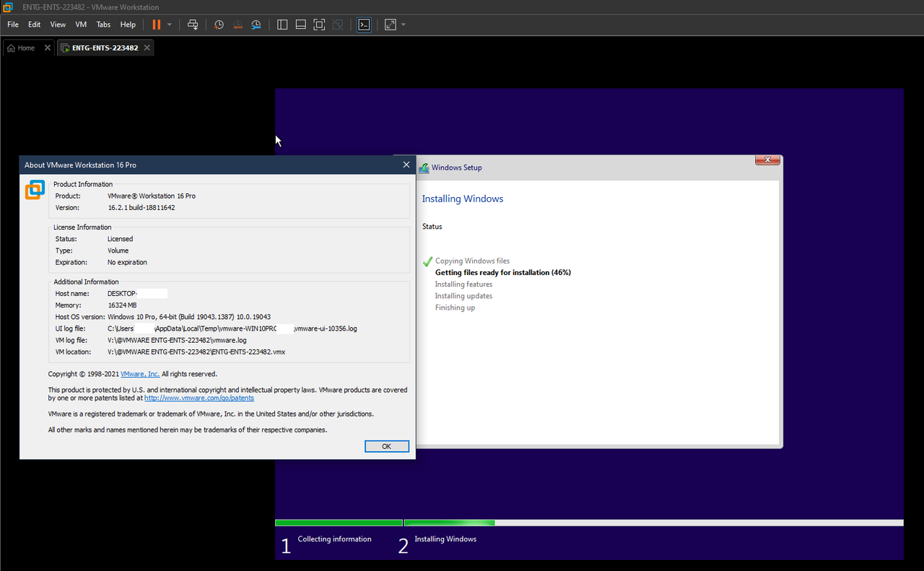Open the stretch mode dropdown arrow
Image resolution: width=924 pixels, height=571 pixels.
[x=404, y=25]
